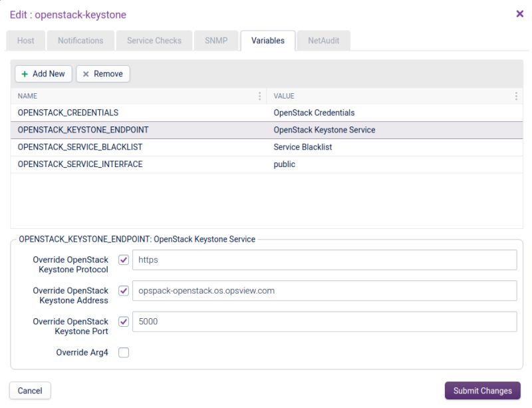
Task: Click the Add New variable button
Action: click(43, 74)
